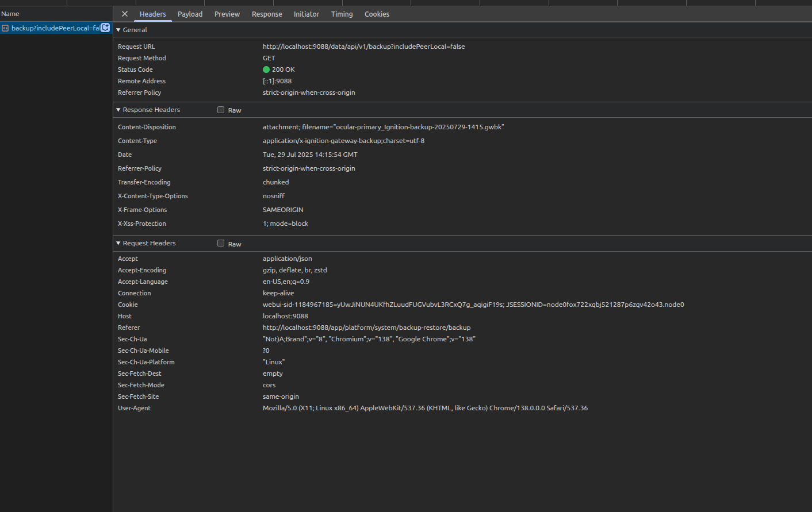Collapse the Request Headers section
The image size is (812, 512).
(146, 243)
